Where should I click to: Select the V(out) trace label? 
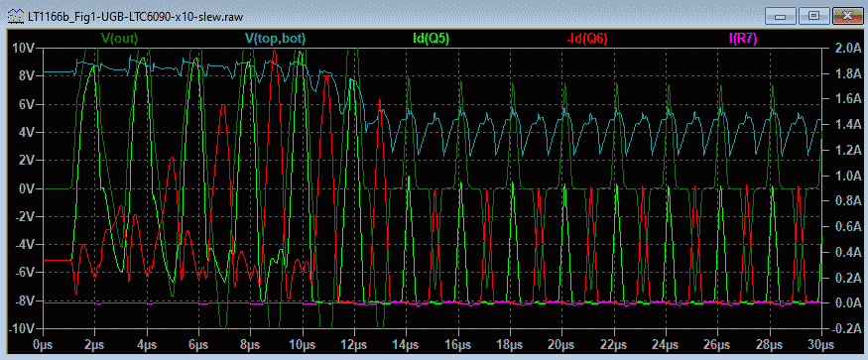point(119,39)
